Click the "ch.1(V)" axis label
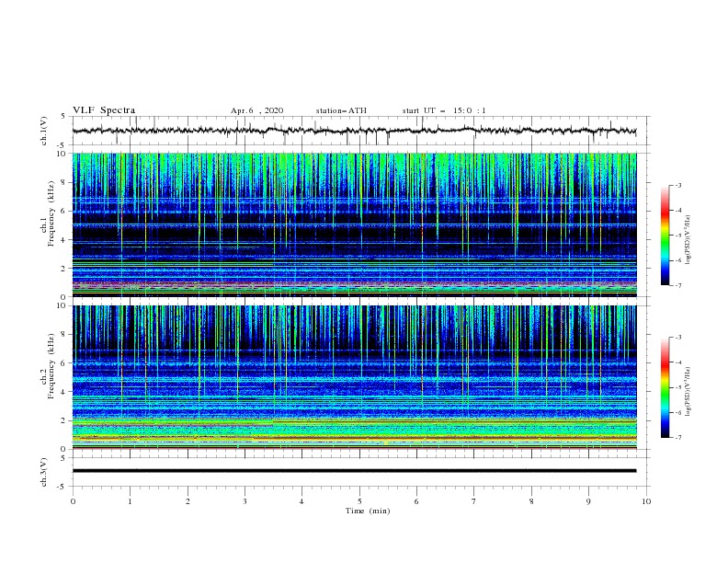728x563 pixels. click(44, 131)
